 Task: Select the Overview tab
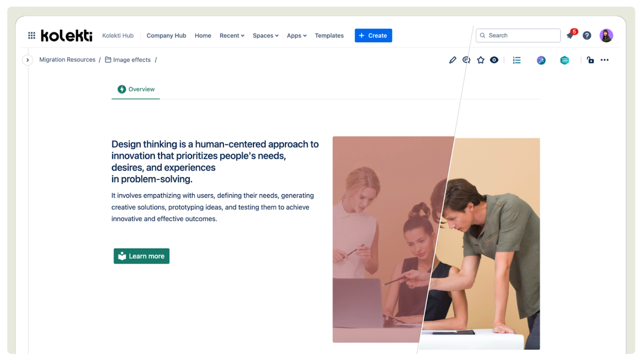pos(136,89)
